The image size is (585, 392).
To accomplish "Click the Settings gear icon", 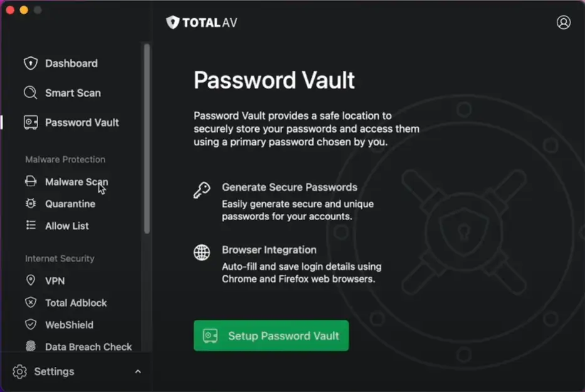I will pos(20,371).
